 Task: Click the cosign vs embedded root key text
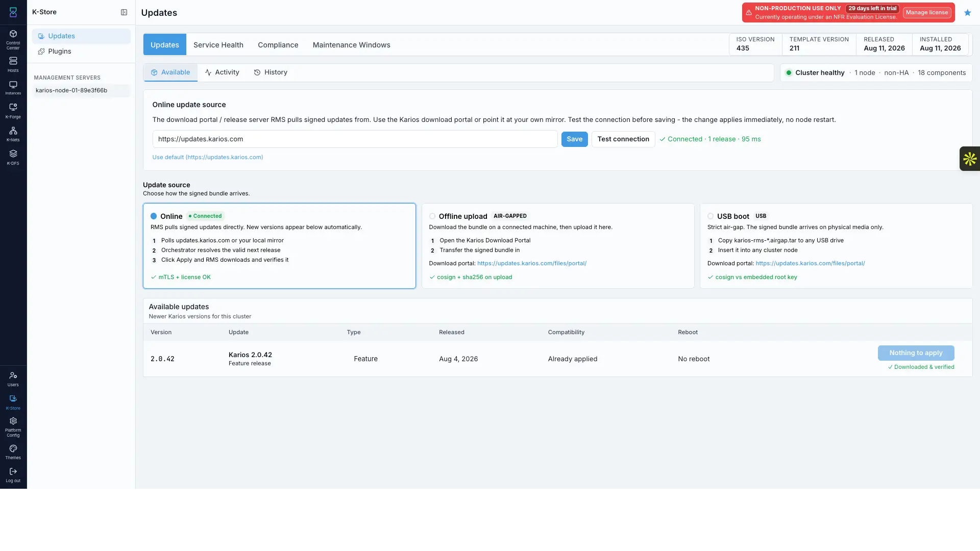752,278
